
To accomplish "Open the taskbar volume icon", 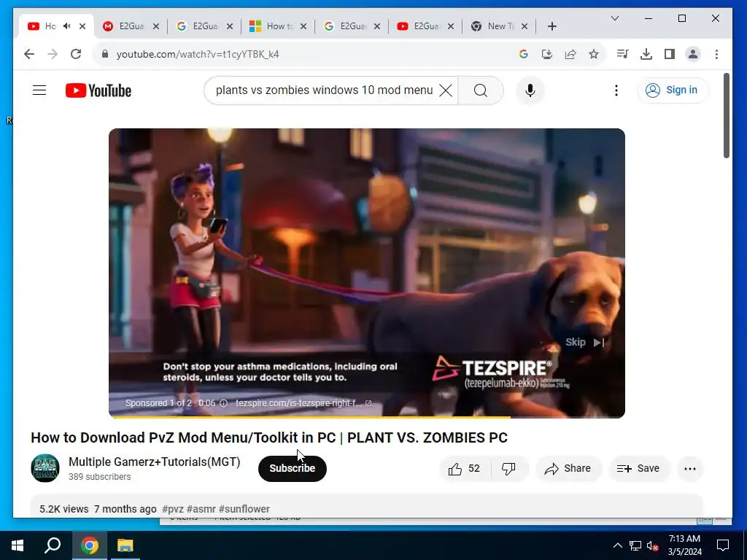I will [x=652, y=545].
